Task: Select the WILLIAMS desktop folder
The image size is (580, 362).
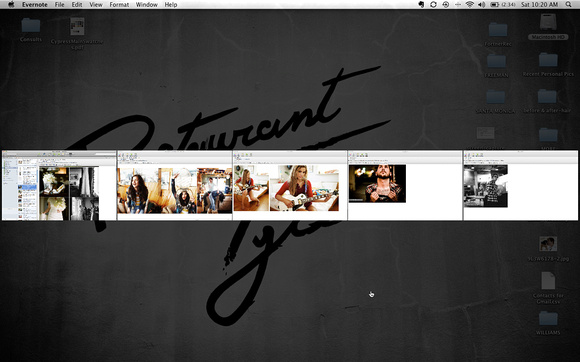Action: click(x=548, y=323)
